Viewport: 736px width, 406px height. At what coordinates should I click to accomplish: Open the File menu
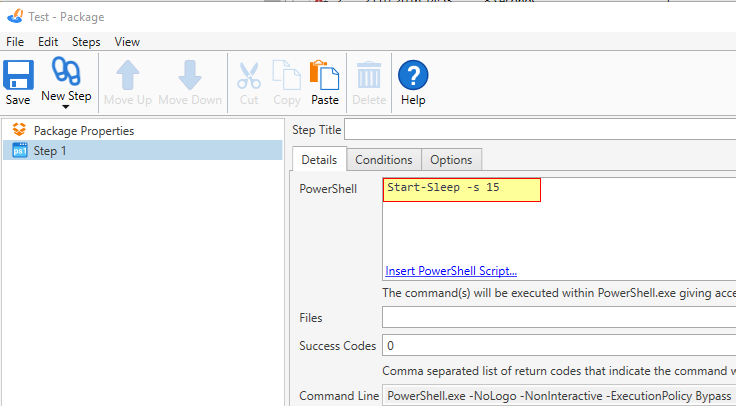pyautogui.click(x=15, y=42)
